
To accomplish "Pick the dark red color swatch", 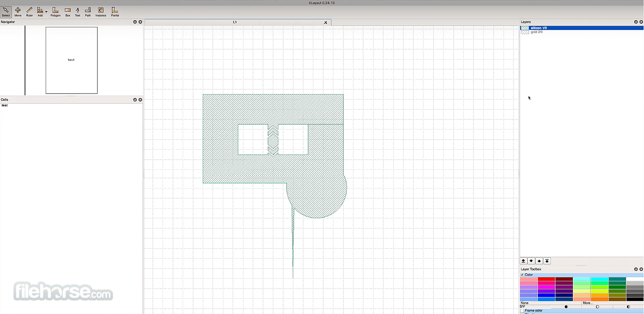I will pyautogui.click(x=564, y=279).
